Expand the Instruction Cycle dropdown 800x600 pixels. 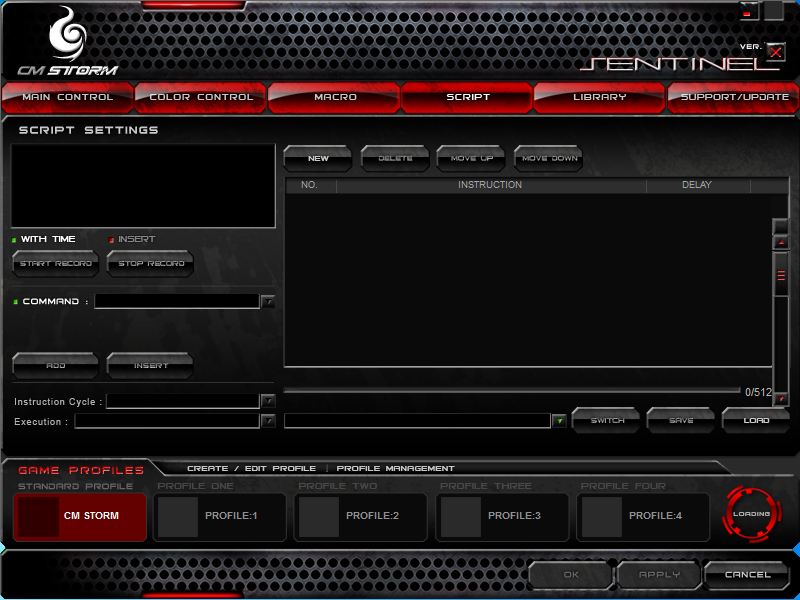tap(267, 401)
